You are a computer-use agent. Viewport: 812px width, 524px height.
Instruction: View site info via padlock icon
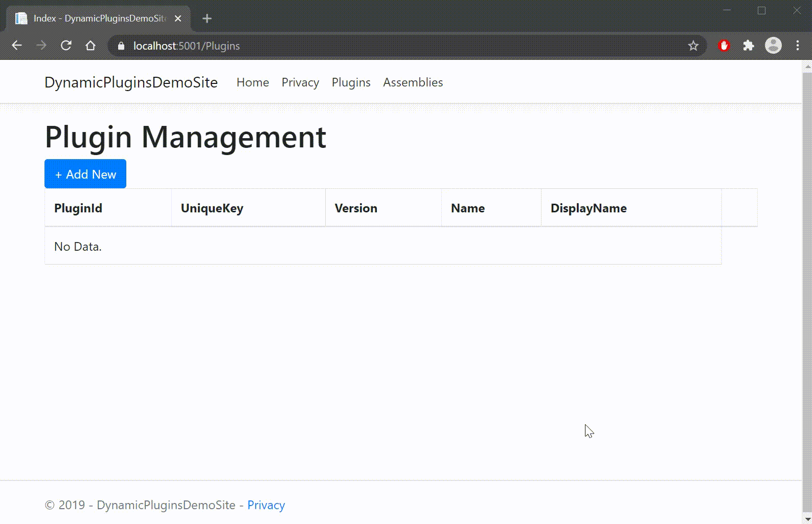[x=121, y=46]
